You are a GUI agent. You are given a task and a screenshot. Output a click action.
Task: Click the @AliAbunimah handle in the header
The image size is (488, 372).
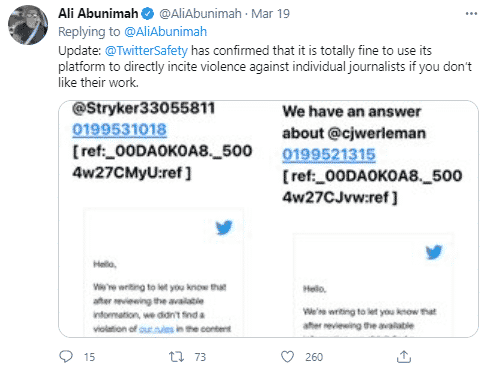(200, 14)
